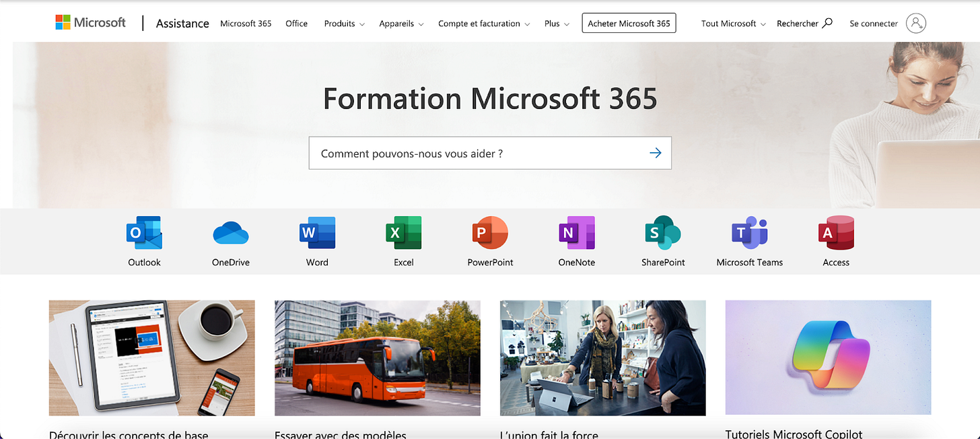
Task: Open the Access database icon
Action: click(836, 233)
